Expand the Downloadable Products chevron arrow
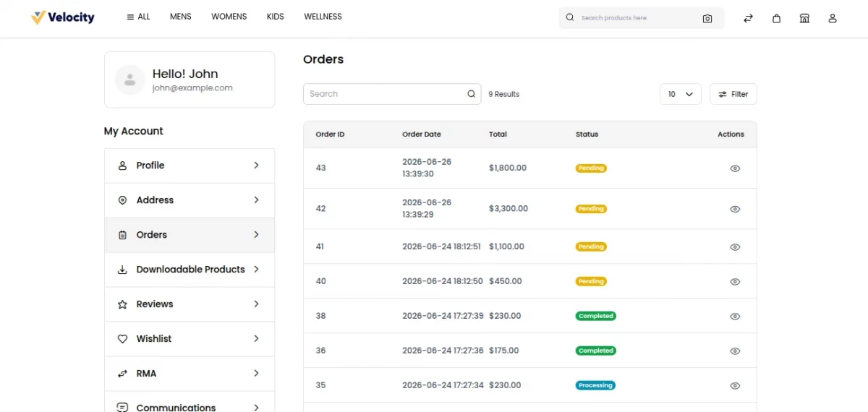Screen dimensions: 868x412 [256, 270]
